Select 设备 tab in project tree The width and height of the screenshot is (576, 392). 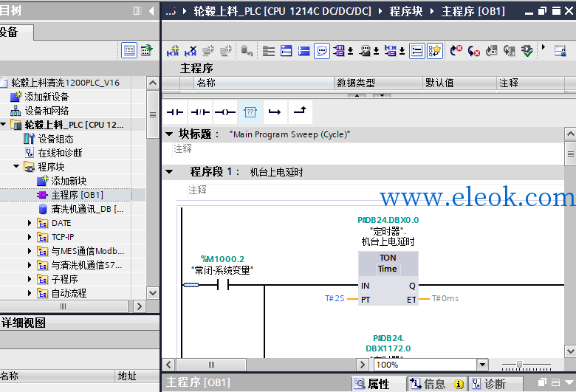(x=16, y=32)
